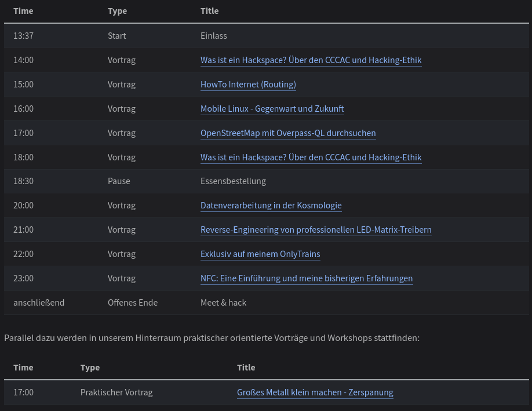Click the 'Essensbestellung' title cell
Screen dimensions: 532x411
pyautogui.click(x=233, y=181)
